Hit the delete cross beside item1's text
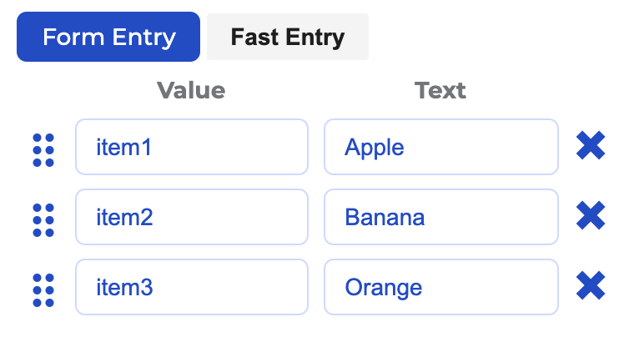This screenshot has height=337, width=644. (591, 148)
